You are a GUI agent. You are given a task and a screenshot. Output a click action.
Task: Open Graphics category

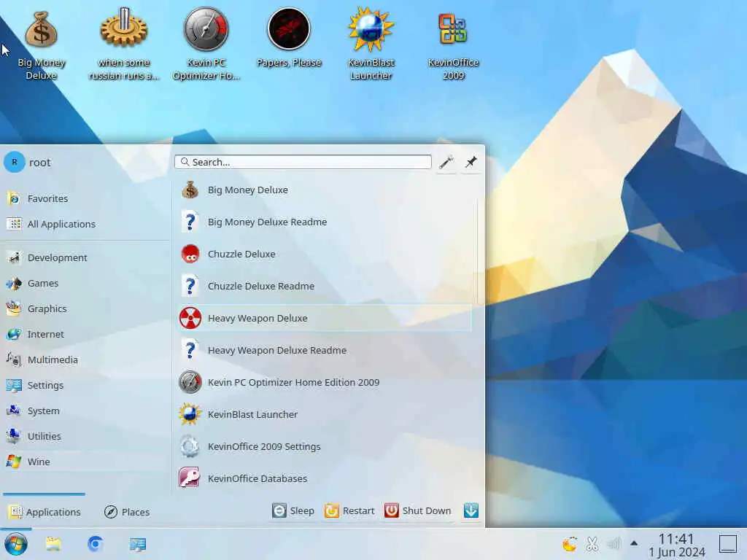point(86,308)
